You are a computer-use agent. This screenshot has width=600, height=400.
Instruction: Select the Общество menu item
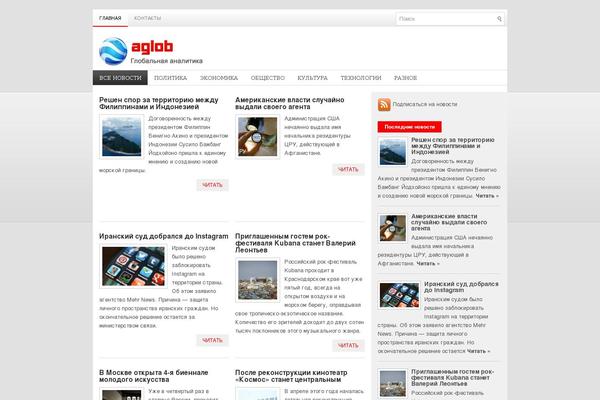[x=267, y=78]
